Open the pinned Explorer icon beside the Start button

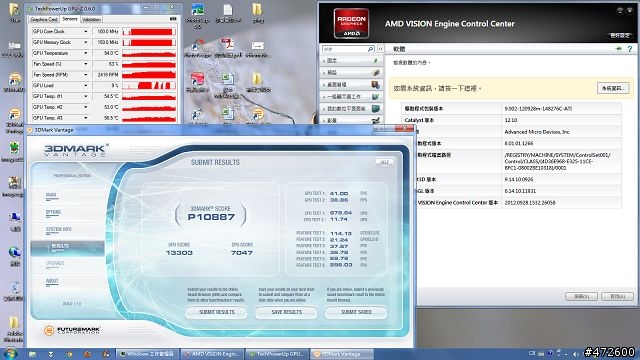(x=32, y=354)
